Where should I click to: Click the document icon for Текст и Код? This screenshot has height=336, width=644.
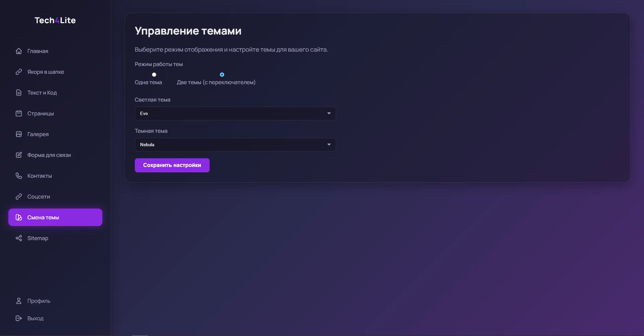(19, 93)
